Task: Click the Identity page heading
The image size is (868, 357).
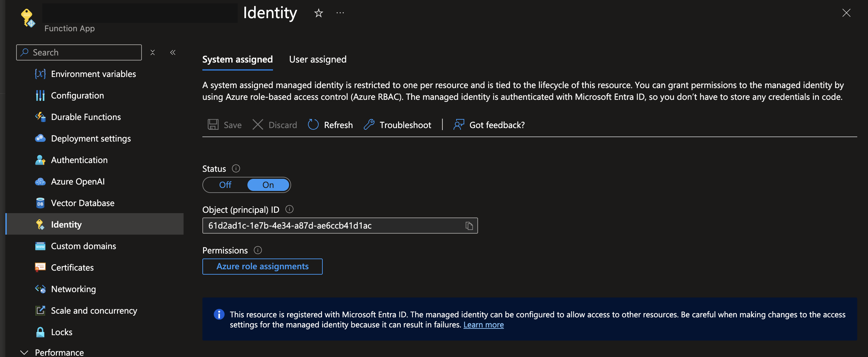Action: [270, 13]
